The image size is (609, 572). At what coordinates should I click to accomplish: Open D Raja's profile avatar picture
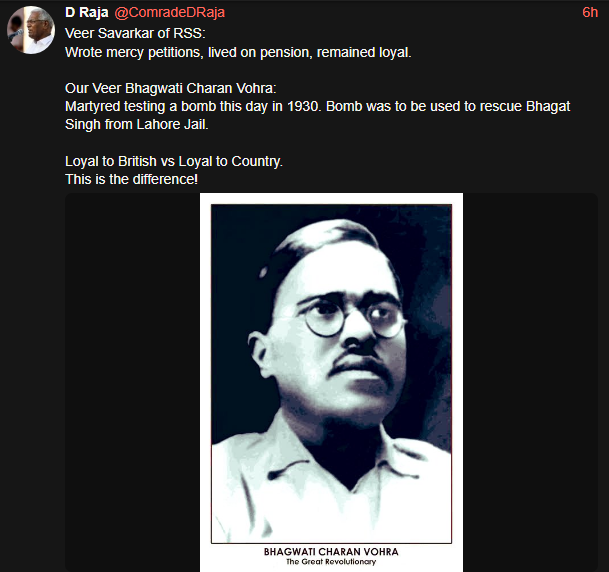pyautogui.click(x=31, y=30)
